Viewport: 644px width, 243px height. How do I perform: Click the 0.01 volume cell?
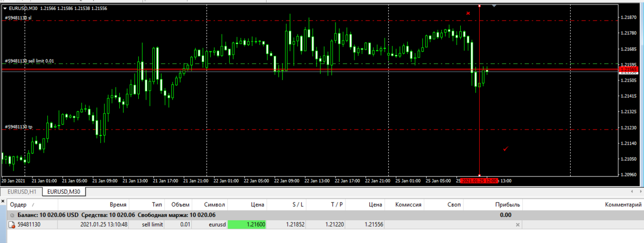[184, 225]
